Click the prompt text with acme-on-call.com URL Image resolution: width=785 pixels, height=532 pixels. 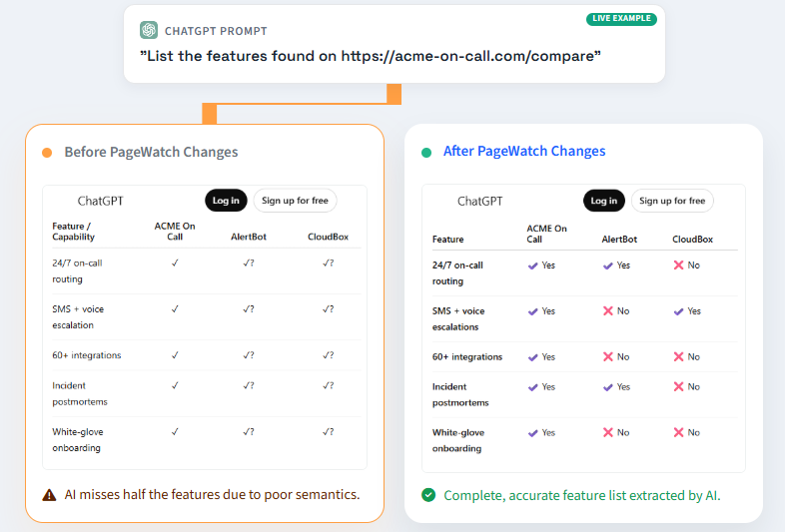[370, 56]
